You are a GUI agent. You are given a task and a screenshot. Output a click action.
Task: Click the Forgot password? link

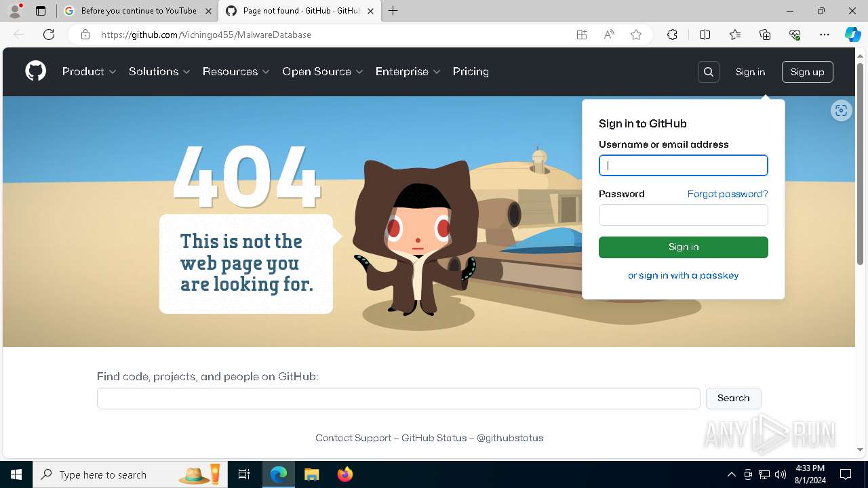coord(728,194)
